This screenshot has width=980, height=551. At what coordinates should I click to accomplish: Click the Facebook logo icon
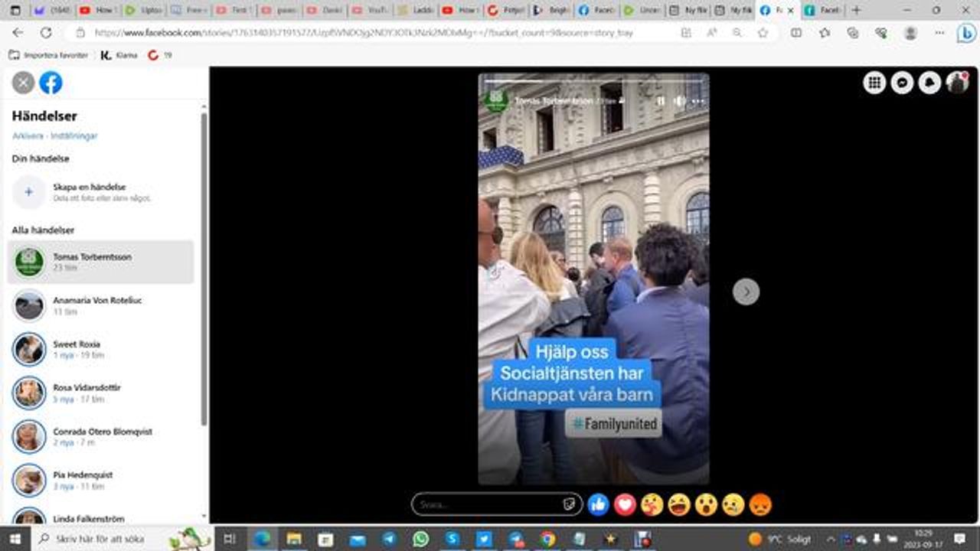click(x=51, y=83)
